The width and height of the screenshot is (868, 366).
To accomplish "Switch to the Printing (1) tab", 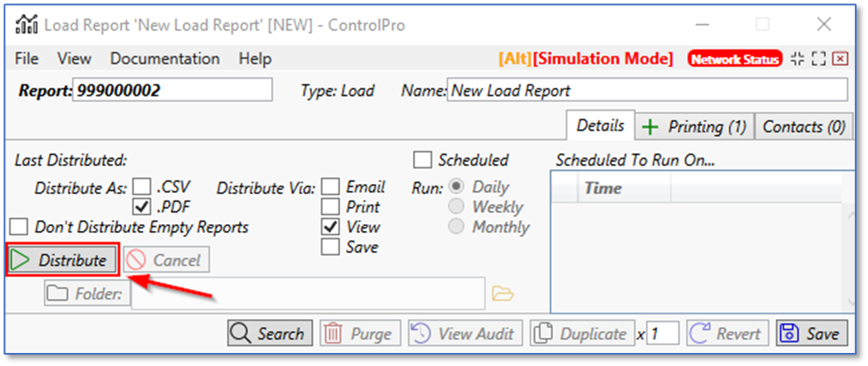I will coord(695,127).
